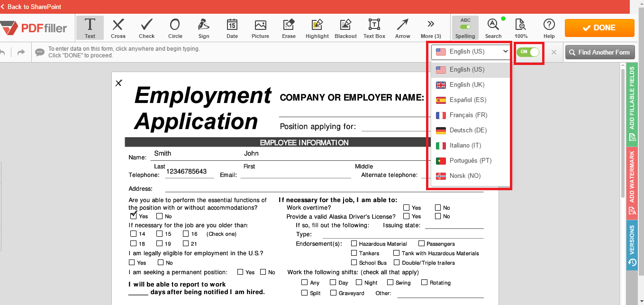
Task: Check Yes for Work overtime
Action: (406, 207)
